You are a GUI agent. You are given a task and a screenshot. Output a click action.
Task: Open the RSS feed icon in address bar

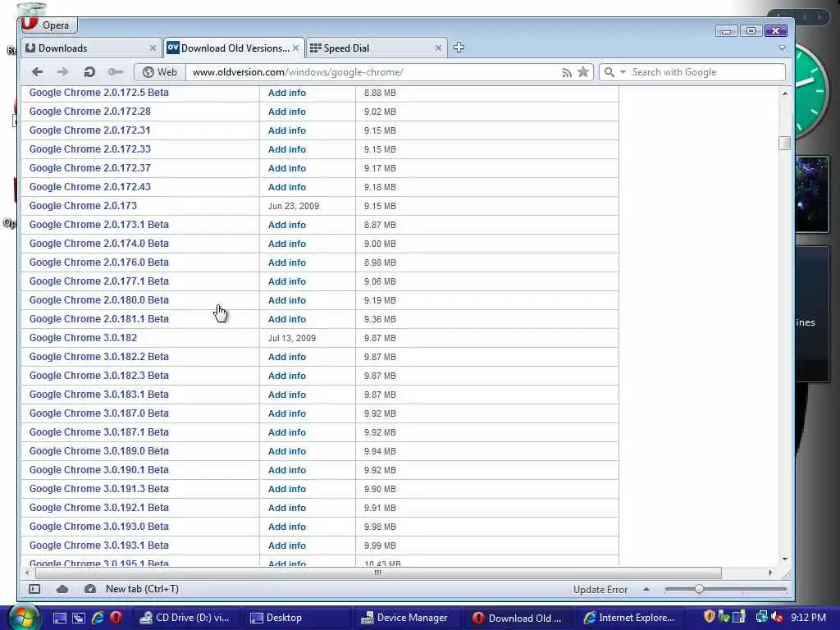(x=566, y=72)
